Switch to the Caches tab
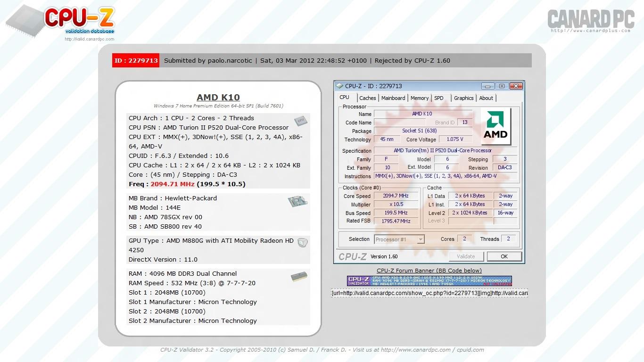Viewport: 644px width, 362px height. [x=368, y=98]
